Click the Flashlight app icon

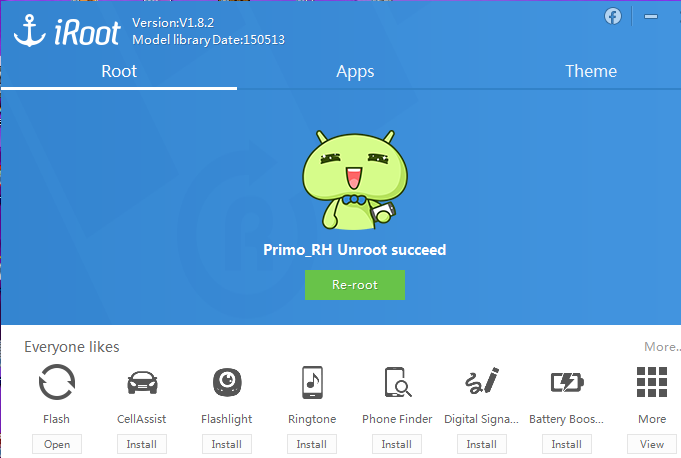227,382
